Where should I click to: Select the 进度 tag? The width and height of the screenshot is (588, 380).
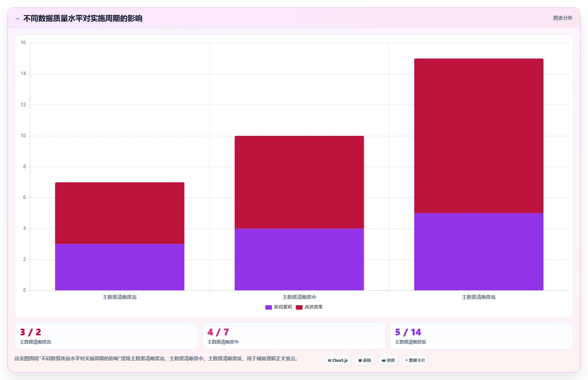coord(388,360)
